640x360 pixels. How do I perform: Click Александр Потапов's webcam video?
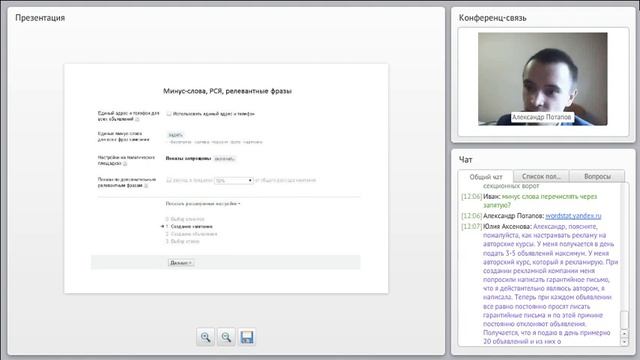coord(542,79)
